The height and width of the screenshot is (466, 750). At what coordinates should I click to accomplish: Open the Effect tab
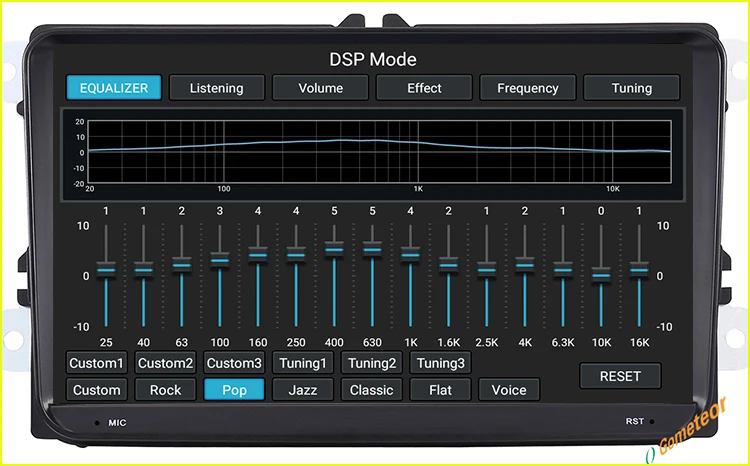tap(424, 88)
